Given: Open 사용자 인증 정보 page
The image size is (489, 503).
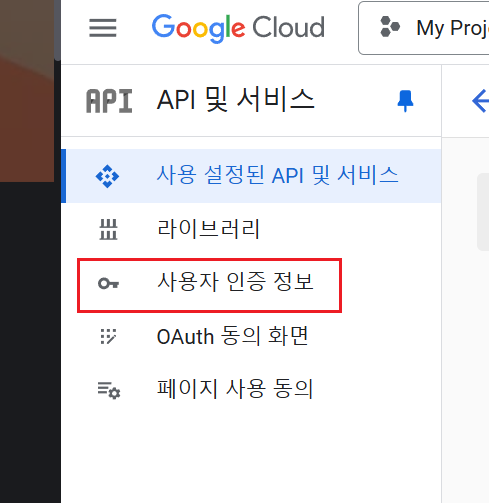Looking at the screenshot, I should pyautogui.click(x=209, y=285).
